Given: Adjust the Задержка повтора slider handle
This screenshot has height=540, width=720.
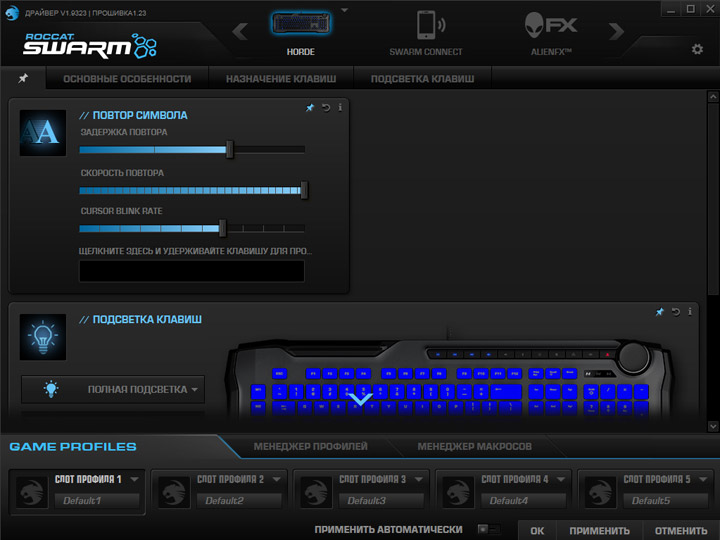Looking at the screenshot, I should (230, 150).
